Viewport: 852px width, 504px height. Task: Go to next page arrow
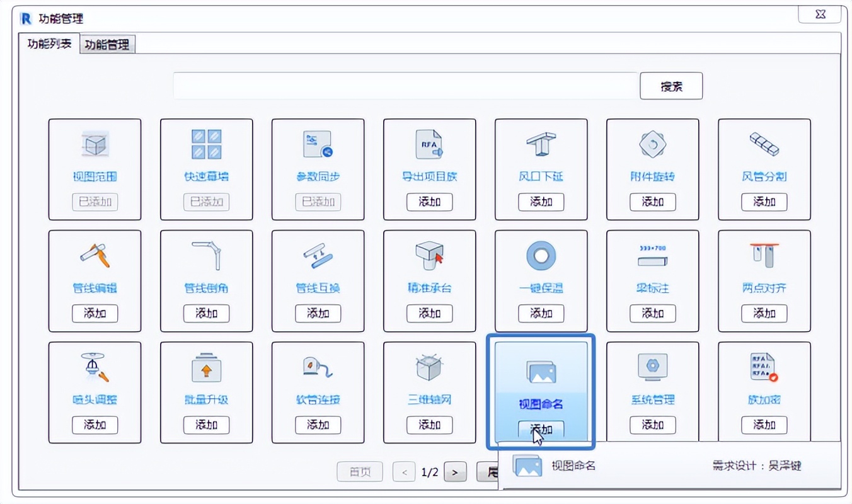[x=455, y=471]
